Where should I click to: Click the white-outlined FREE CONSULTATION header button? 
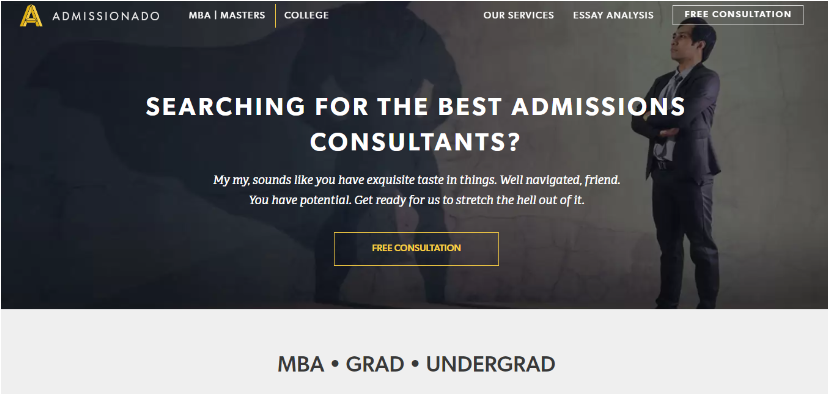738,15
